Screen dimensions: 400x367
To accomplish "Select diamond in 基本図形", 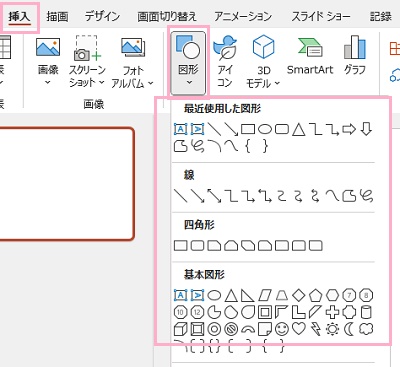I will point(299,295).
